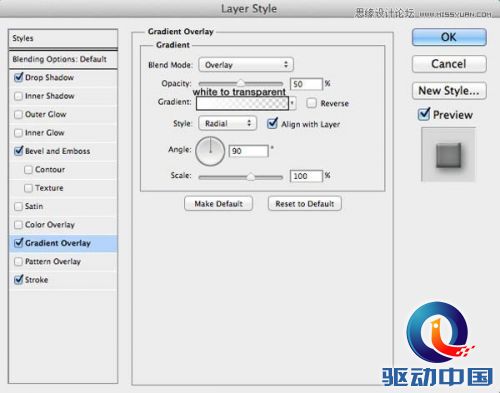
Task: Open the Inner Glow settings row
Action: (x=63, y=133)
